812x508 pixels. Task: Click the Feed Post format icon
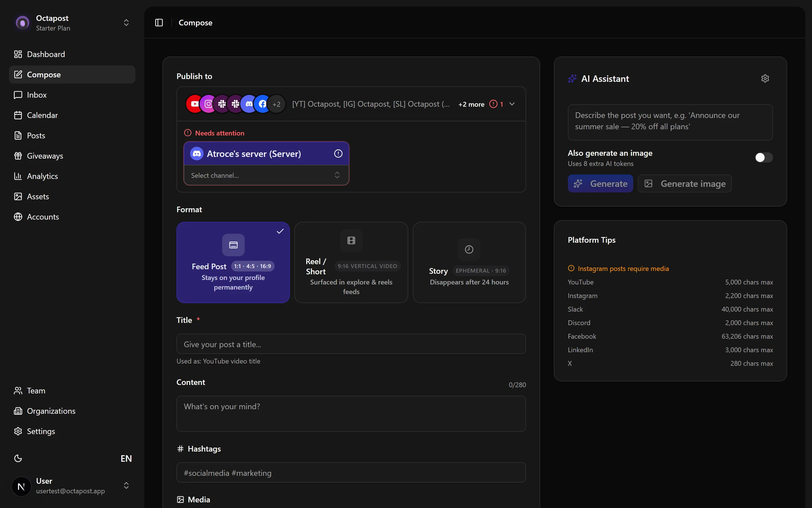click(x=233, y=245)
